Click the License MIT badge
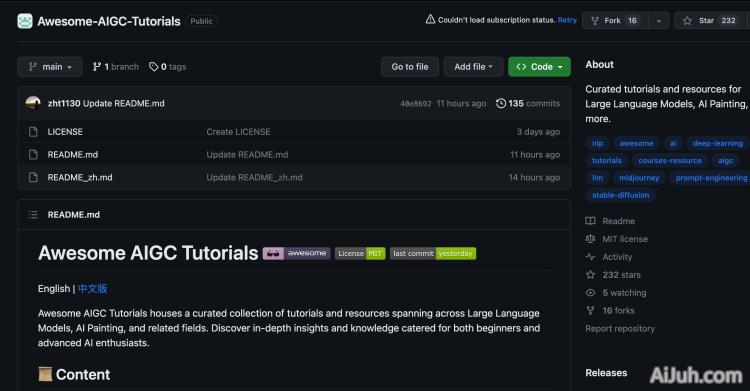Viewport: 750px width, 391px height. pos(360,253)
